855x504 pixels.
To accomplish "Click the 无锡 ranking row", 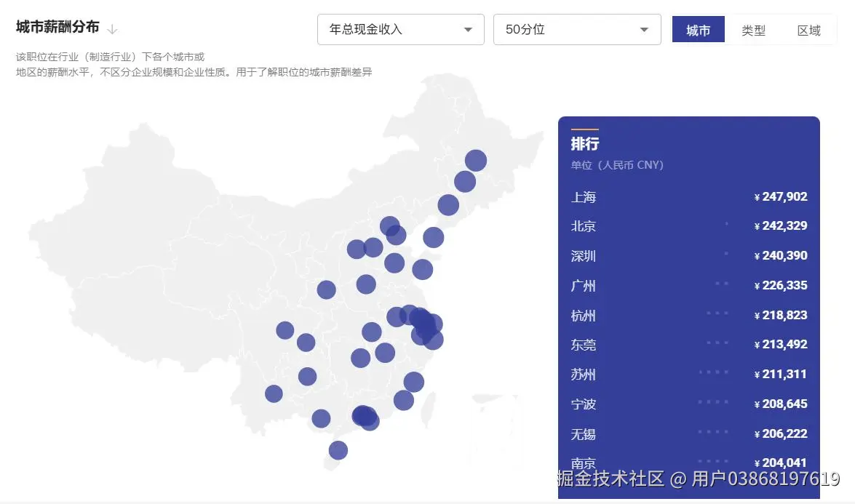I will point(688,433).
